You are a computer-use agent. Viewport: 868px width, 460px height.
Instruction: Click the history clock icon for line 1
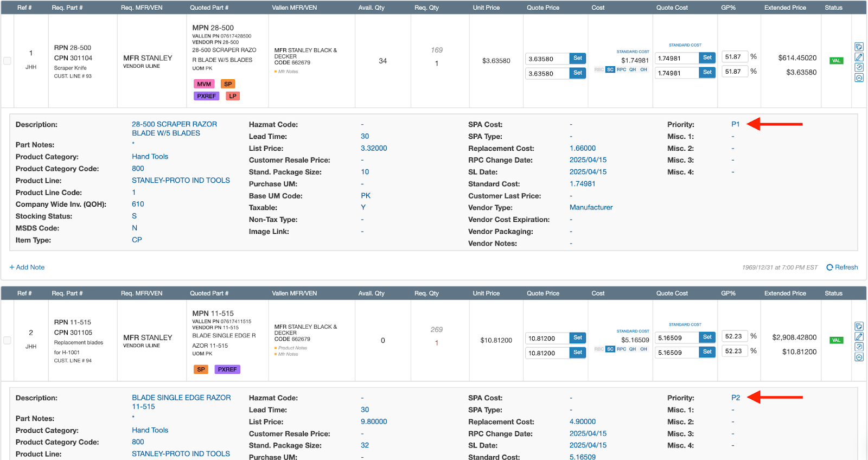click(859, 67)
